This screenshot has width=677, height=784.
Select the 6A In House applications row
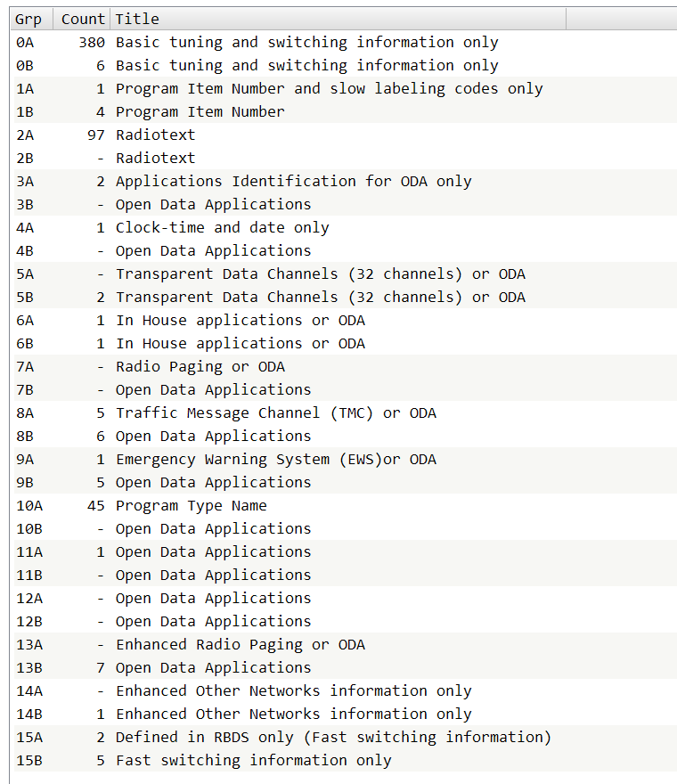[x=240, y=320]
